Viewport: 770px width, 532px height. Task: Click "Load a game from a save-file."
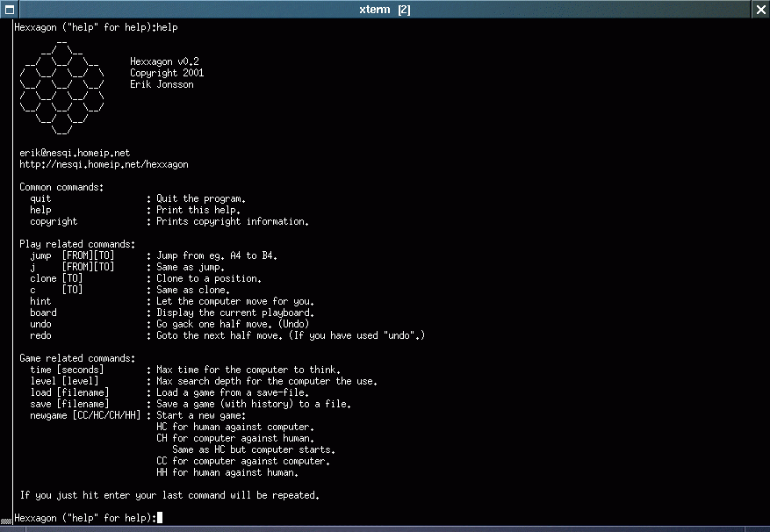(x=233, y=392)
